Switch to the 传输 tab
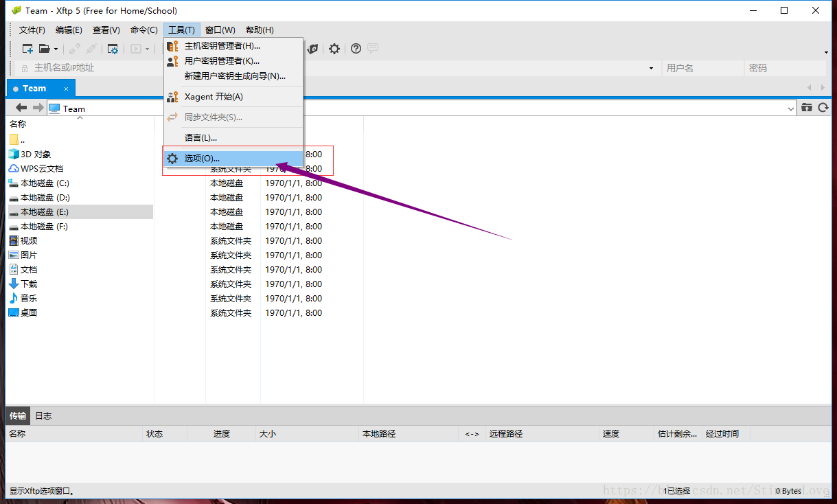This screenshot has height=504, width=837. pos(18,415)
